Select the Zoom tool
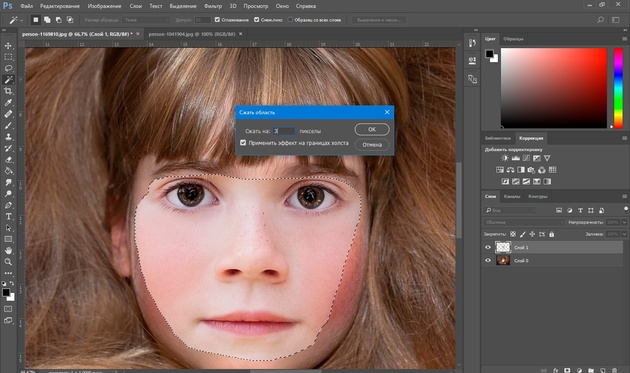The height and width of the screenshot is (373, 630). coord(8,262)
